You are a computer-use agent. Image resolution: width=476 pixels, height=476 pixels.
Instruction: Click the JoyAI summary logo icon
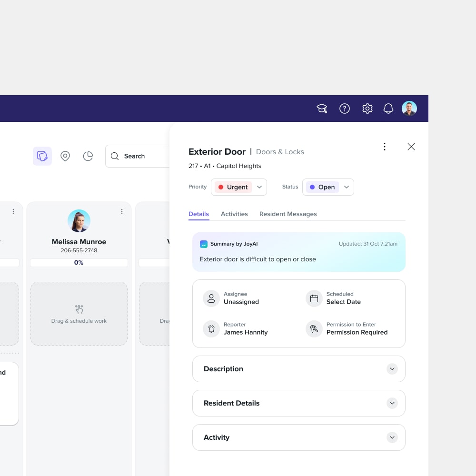[204, 244]
